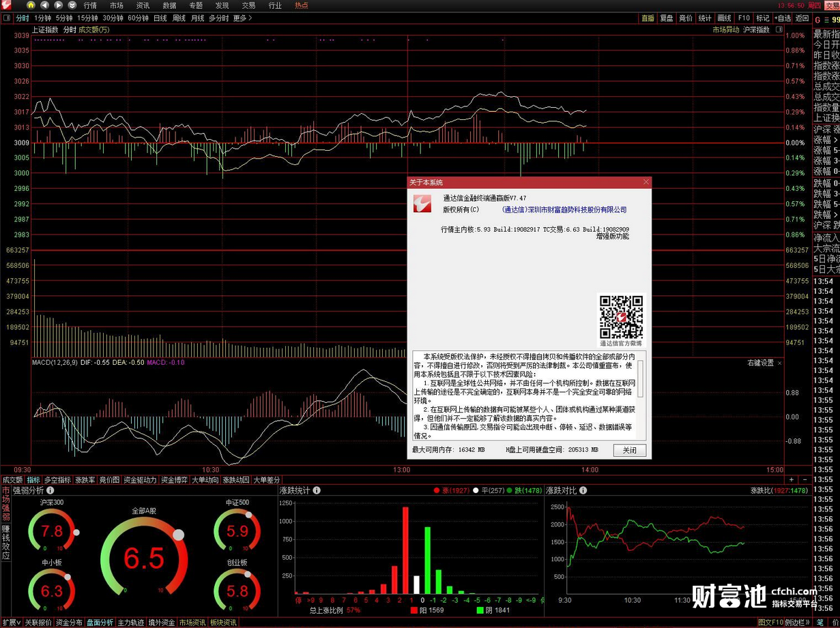
Task: Toggle the side panel icon beside 分时
Action: pyautogui.click(x=6, y=18)
